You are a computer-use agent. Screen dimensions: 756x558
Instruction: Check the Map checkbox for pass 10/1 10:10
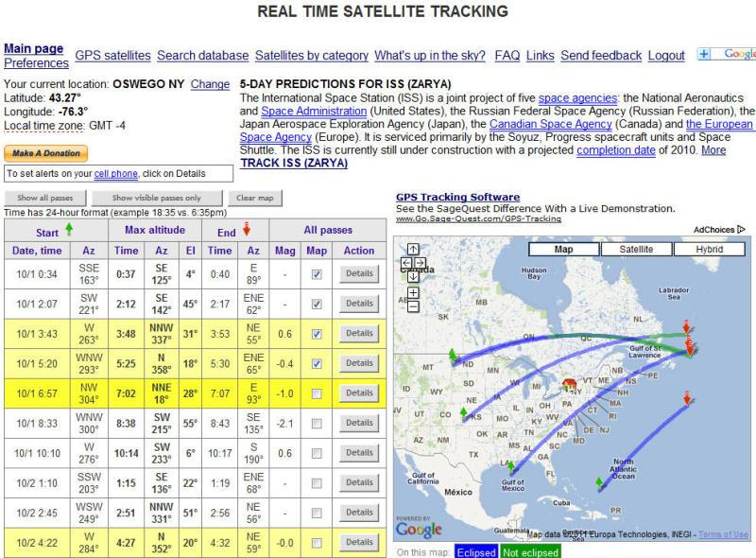point(317,453)
